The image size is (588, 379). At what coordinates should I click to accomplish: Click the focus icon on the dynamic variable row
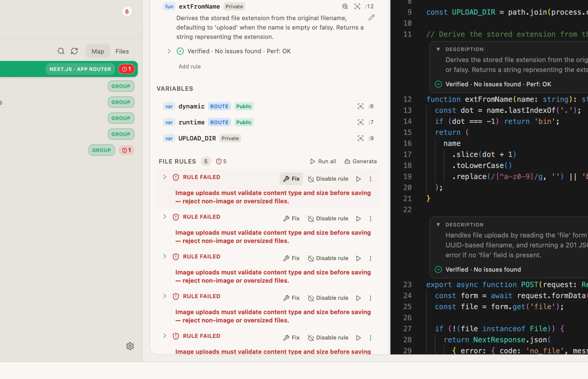click(x=360, y=106)
